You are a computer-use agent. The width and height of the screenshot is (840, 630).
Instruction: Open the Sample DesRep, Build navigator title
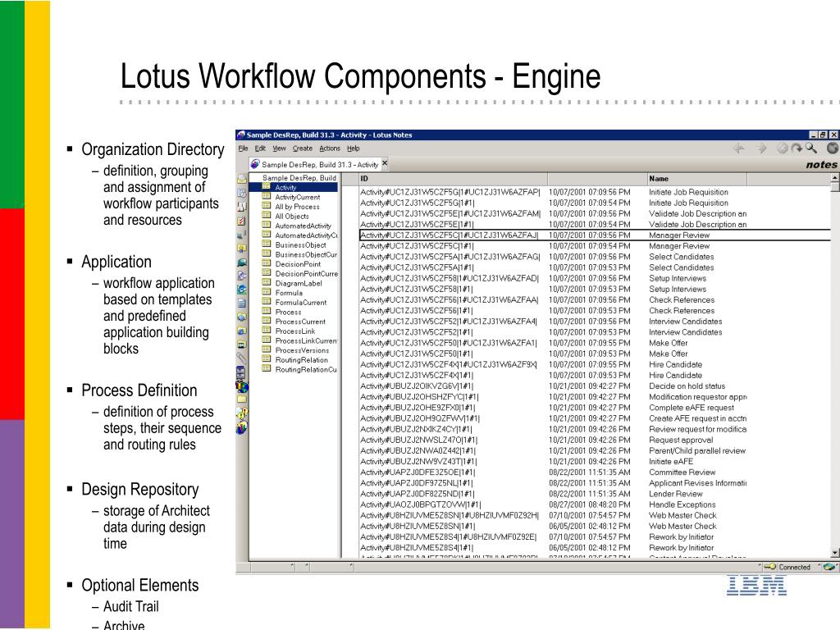tap(299, 178)
